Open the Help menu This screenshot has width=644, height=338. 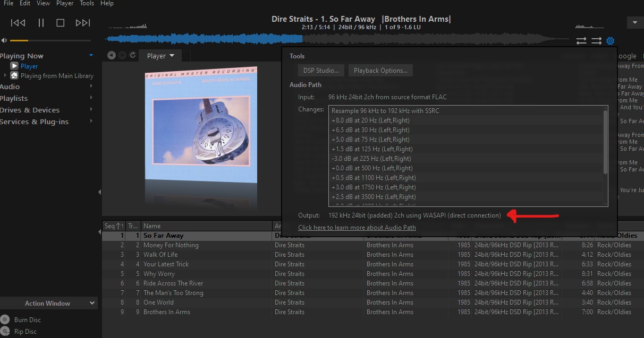pos(107,3)
